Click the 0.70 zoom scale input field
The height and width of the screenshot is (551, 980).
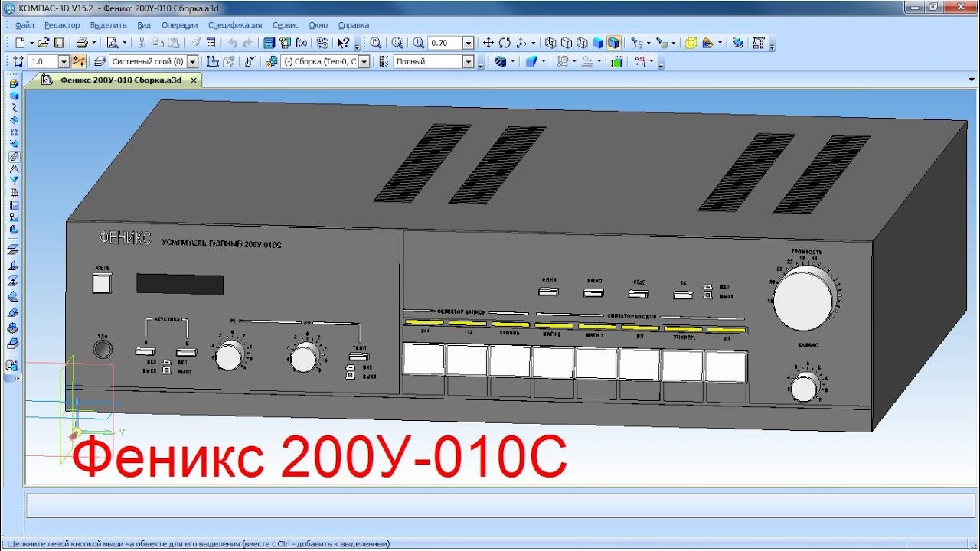tap(445, 43)
